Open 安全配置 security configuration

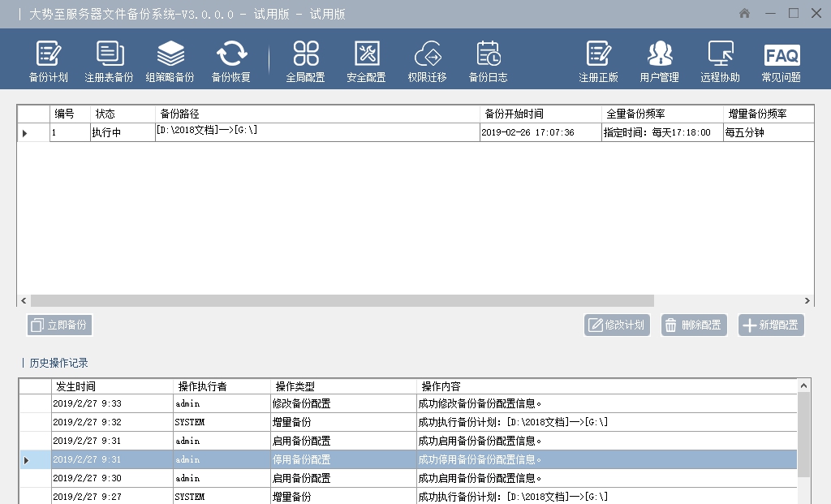367,60
